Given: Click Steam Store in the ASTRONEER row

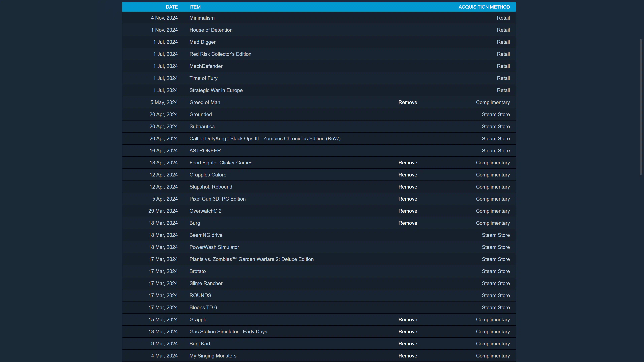Looking at the screenshot, I should (496, 151).
